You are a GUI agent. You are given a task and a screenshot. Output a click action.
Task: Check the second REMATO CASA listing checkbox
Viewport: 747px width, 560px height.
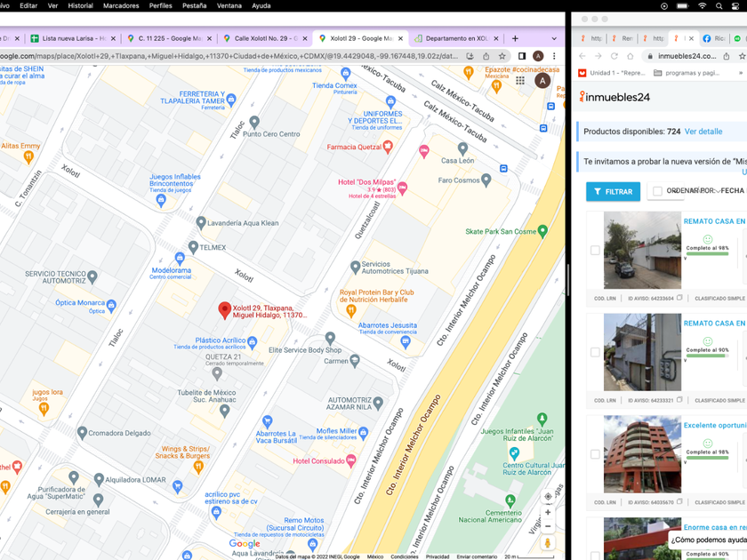coord(595,352)
